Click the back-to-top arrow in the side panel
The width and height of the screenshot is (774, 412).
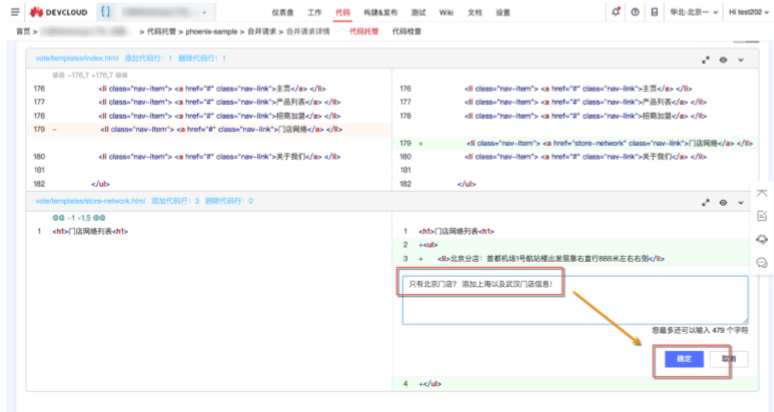coord(762,193)
